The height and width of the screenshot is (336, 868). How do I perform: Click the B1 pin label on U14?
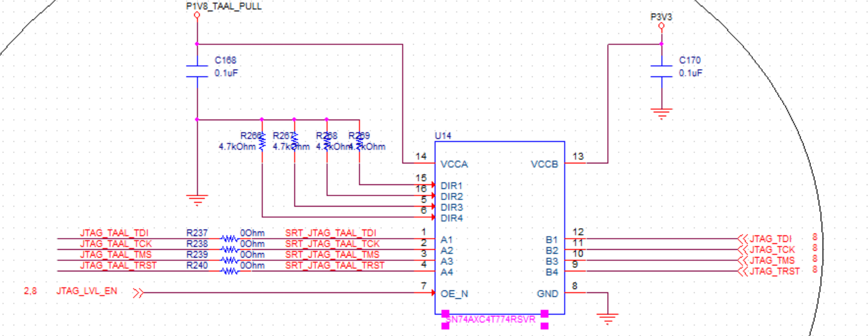point(552,240)
